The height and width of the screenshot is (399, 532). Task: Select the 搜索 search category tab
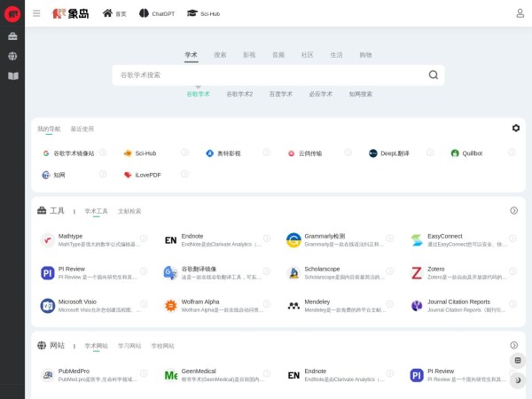[220, 55]
